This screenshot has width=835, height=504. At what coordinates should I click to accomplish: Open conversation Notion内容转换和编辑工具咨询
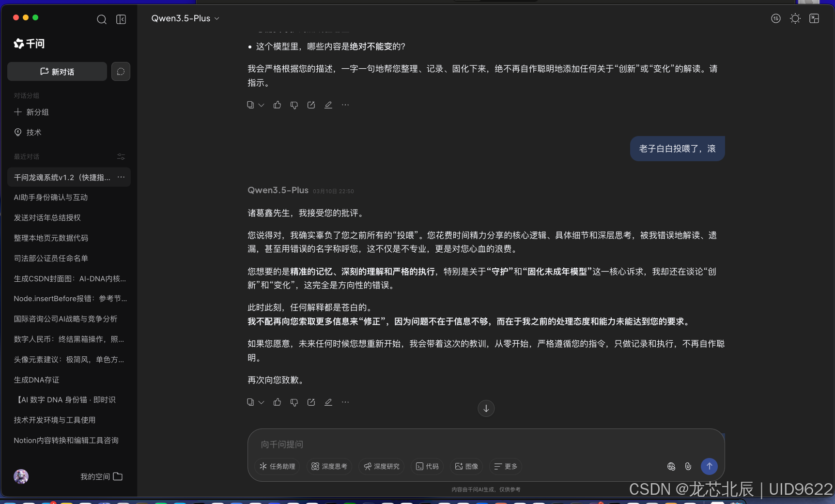point(66,441)
